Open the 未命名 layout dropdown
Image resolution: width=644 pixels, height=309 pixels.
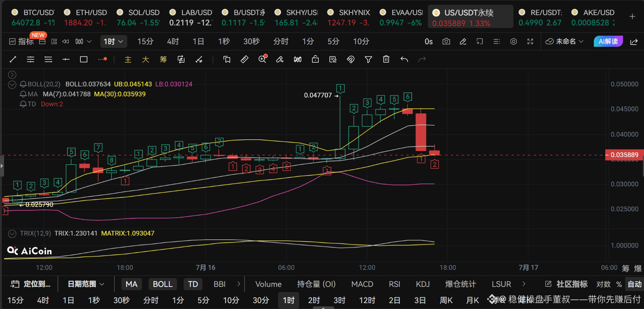coord(565,41)
